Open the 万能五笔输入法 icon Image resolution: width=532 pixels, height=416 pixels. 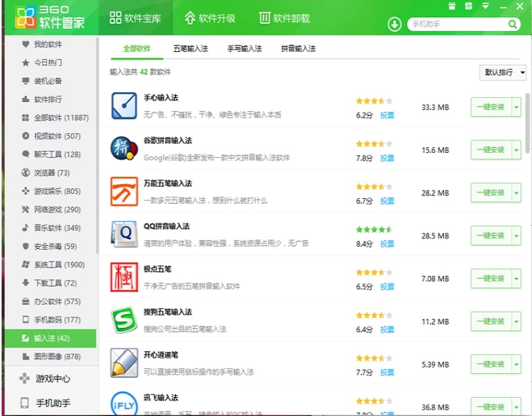[123, 192]
